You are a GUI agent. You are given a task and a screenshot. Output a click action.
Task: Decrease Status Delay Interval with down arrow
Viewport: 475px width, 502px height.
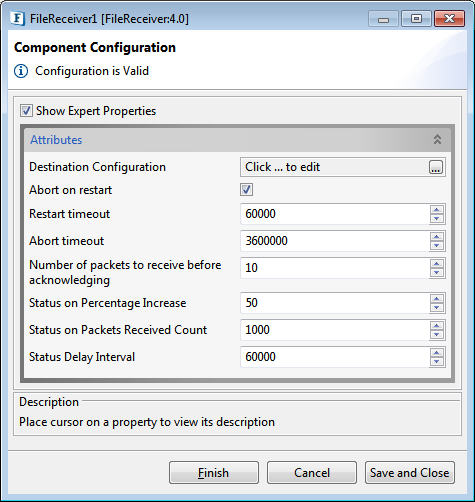click(437, 361)
